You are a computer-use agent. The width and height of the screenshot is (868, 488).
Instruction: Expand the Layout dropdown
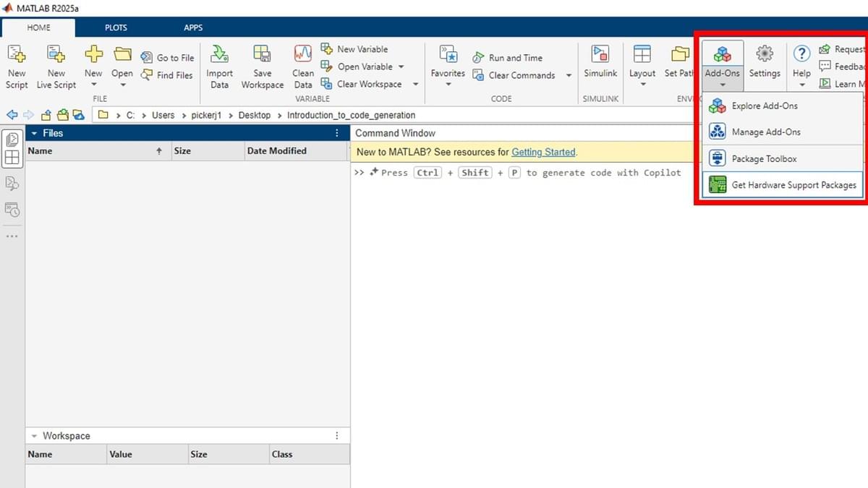pos(642,85)
